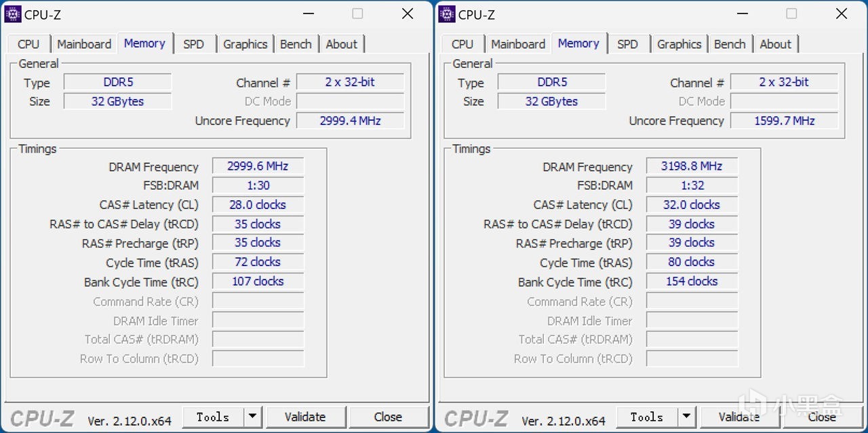Click the 32 GBytes Size field in left window

coord(118,101)
